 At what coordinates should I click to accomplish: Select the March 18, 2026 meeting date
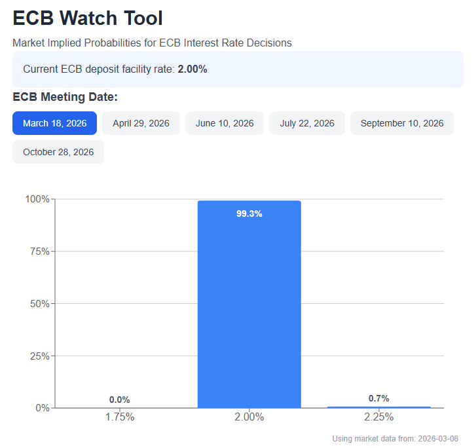54,123
